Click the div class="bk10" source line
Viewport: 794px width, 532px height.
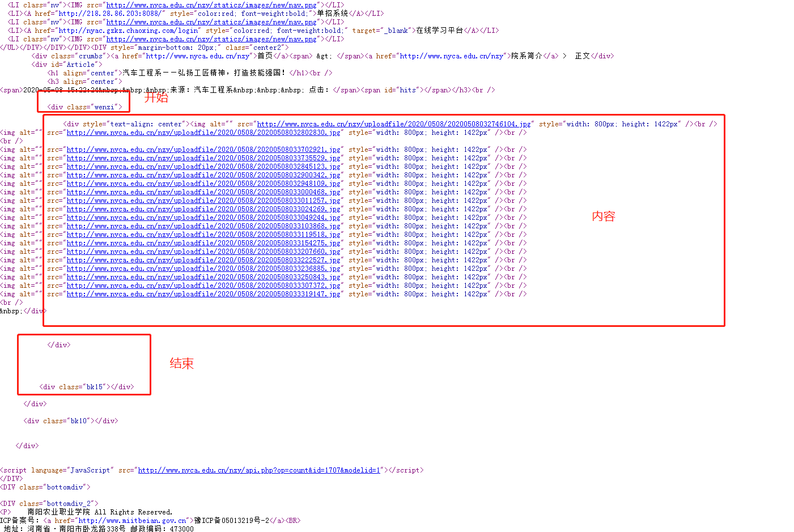[x=71, y=421]
